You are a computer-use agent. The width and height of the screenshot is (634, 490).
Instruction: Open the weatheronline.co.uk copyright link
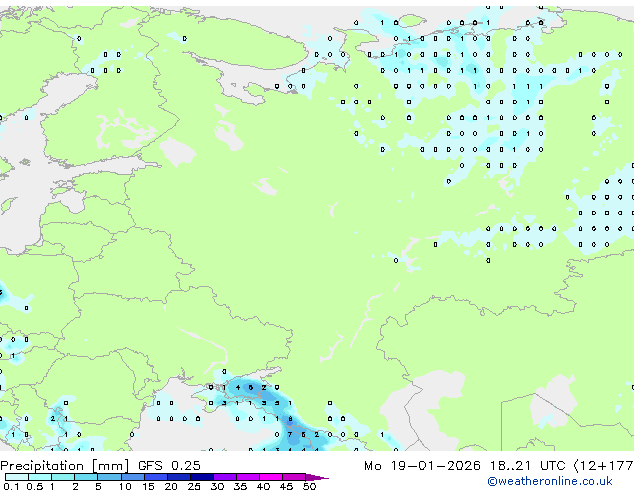(x=550, y=481)
